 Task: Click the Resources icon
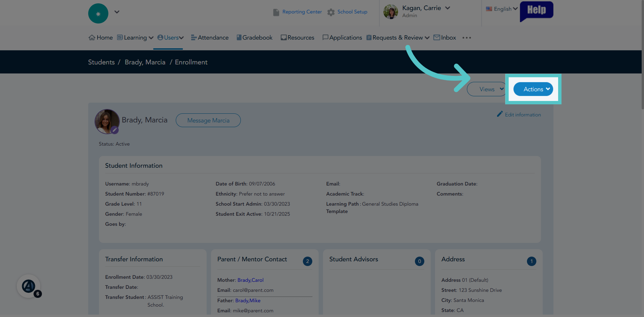point(284,38)
